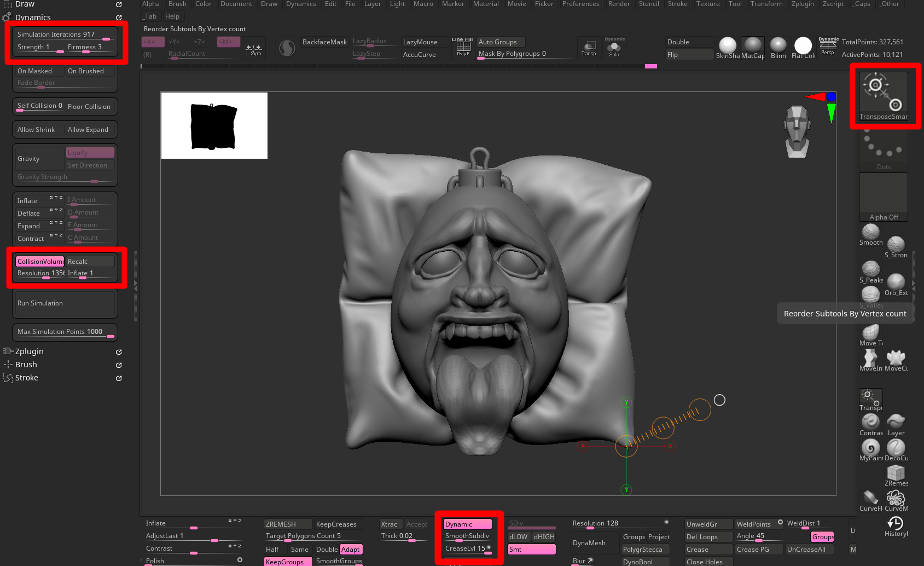
Task: Select the Contrast brush icon
Action: pyautogui.click(x=871, y=425)
